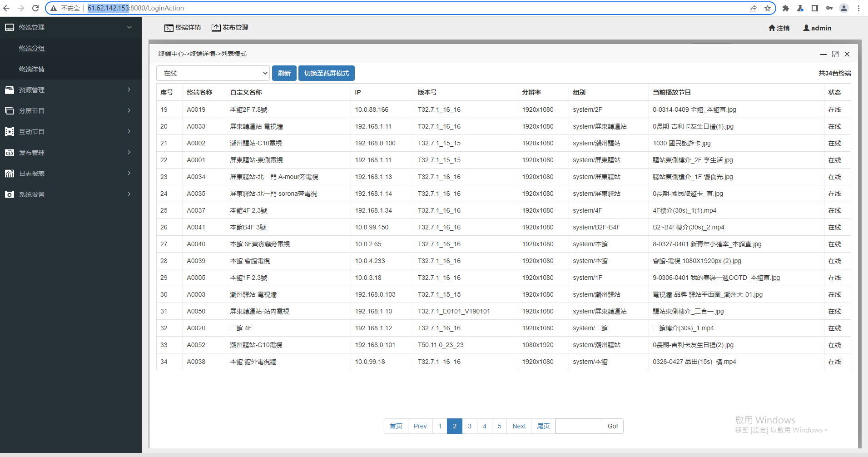Open the 发布管理 top navigation item
Screen dimensions: 868x457
230,28
